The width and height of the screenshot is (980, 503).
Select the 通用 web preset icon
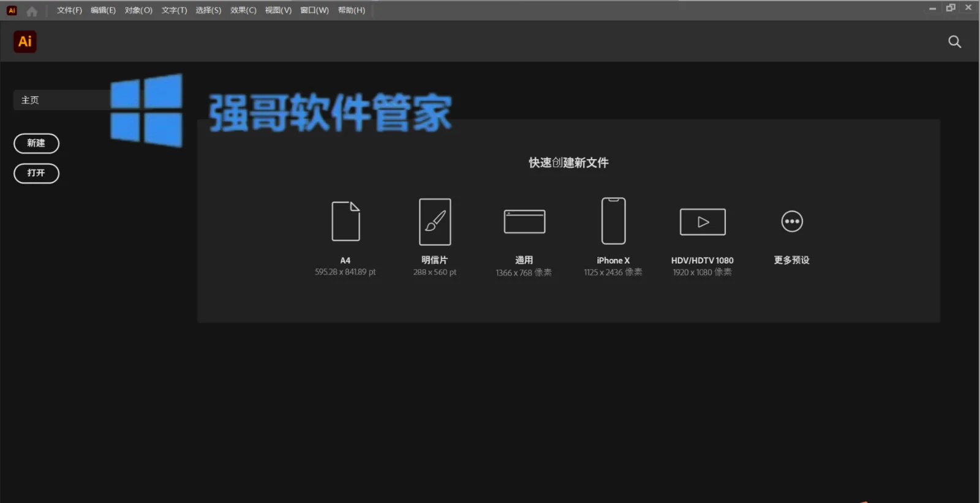pos(524,222)
